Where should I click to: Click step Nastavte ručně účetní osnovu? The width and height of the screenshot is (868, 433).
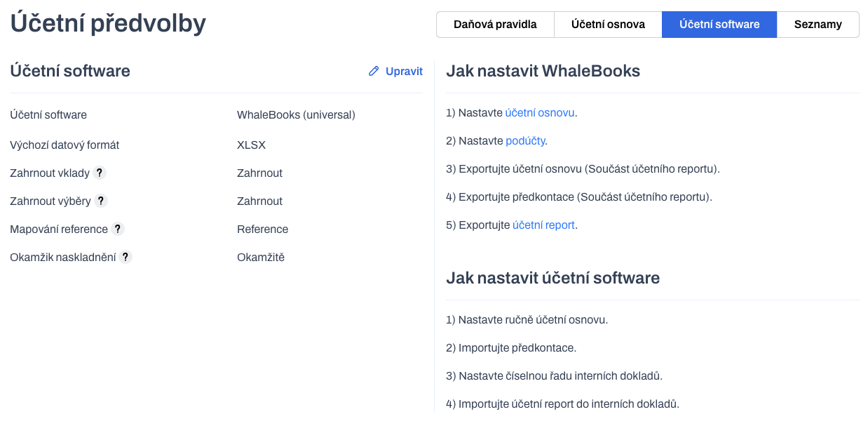[x=527, y=319]
